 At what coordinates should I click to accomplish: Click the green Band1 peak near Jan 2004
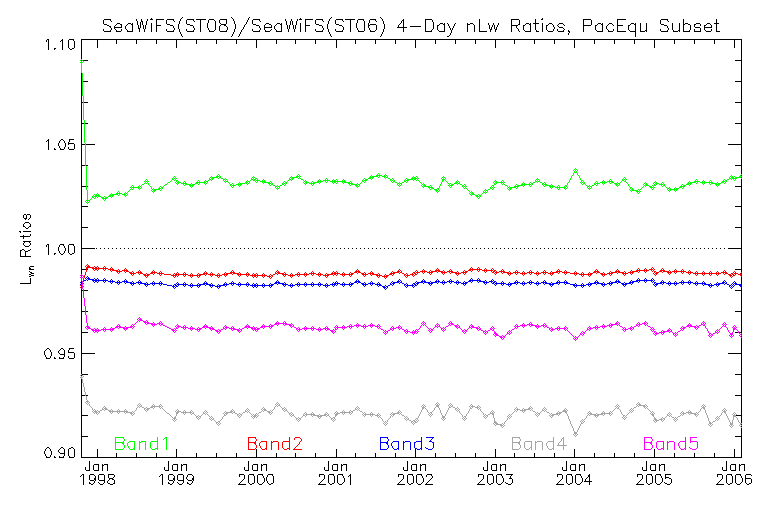pos(576,171)
